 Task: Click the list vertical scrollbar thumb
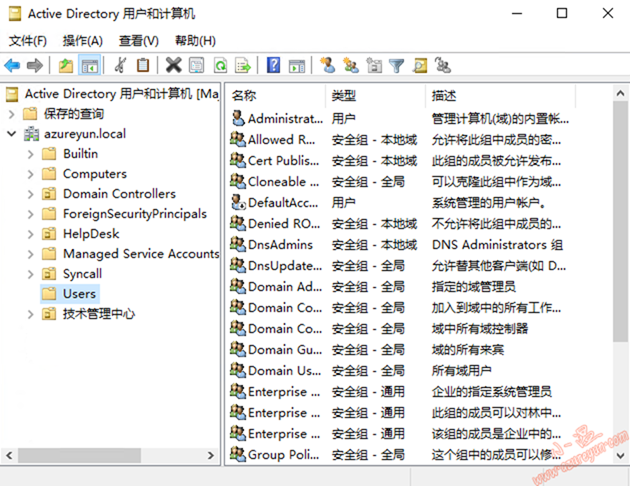pos(620,222)
